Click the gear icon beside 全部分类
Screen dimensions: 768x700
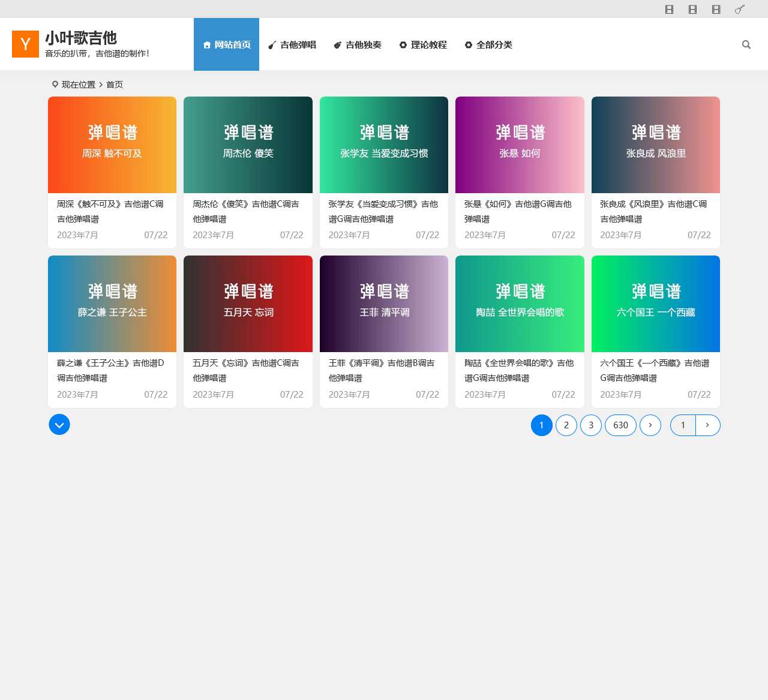[x=469, y=44]
